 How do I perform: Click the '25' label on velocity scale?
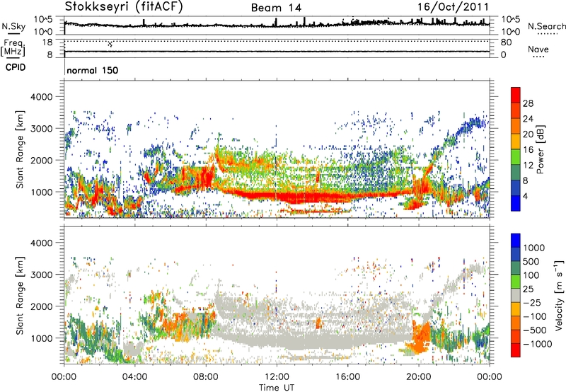[x=528, y=289]
